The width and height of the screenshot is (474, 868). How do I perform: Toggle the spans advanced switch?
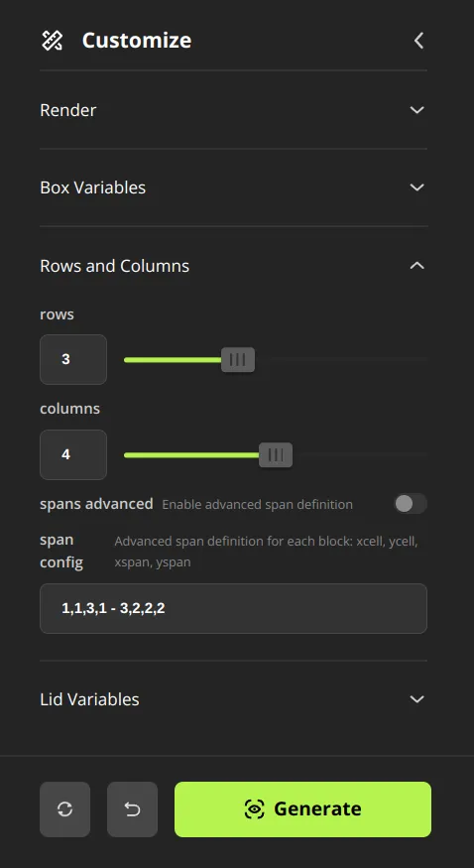coord(411,504)
